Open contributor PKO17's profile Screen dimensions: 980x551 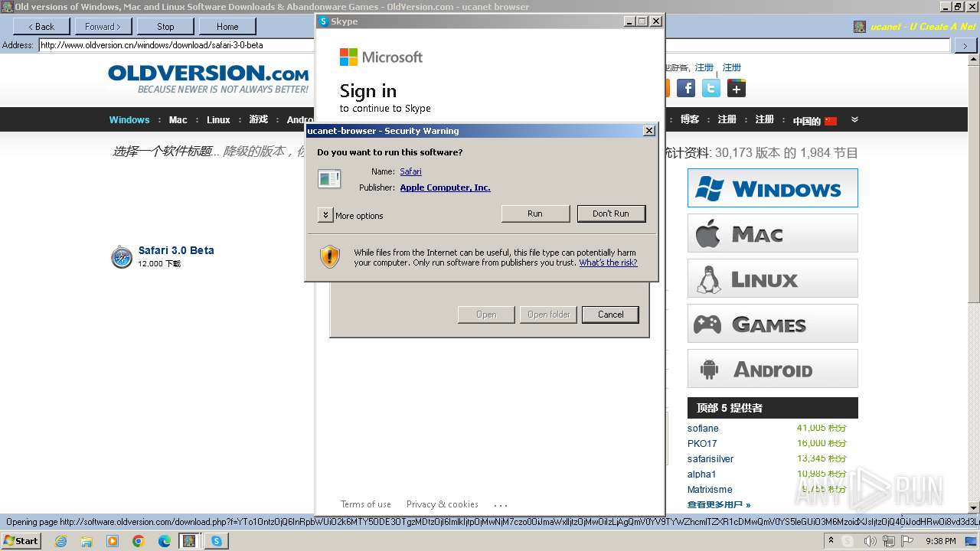click(702, 444)
